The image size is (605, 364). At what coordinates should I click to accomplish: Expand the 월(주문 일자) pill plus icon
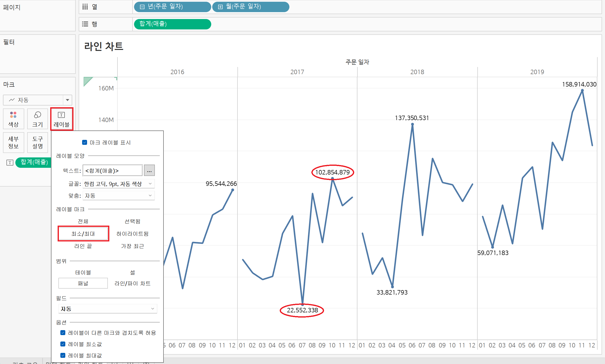tap(220, 7)
